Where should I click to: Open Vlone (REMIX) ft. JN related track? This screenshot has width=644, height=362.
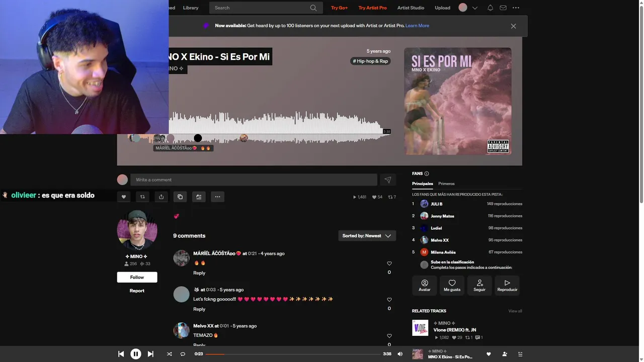(455, 330)
